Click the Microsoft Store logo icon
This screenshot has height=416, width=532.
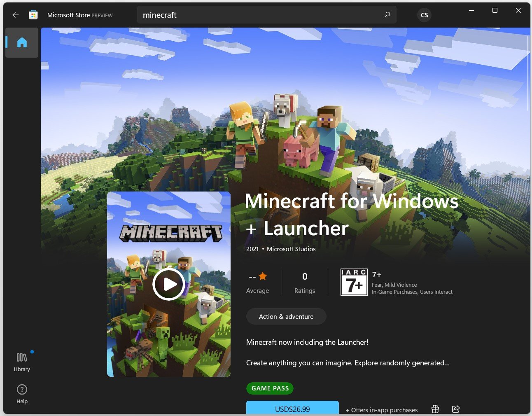coord(33,15)
